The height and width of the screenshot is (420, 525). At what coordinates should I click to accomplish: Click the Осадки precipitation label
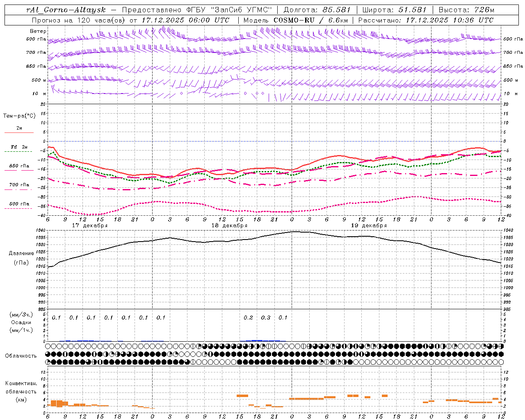click(21, 322)
